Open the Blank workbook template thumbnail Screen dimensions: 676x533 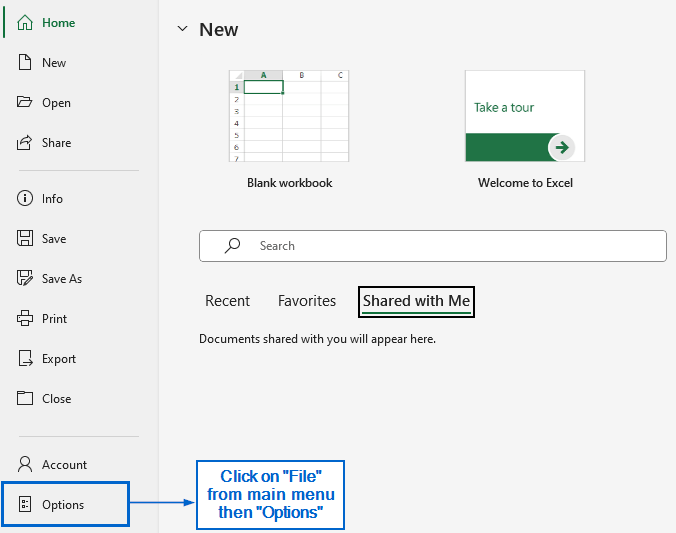(289, 116)
